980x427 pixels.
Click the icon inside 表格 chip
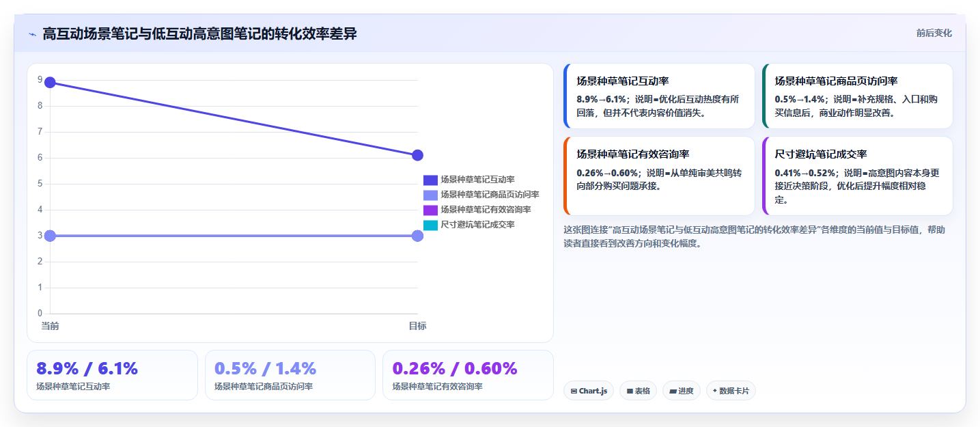[x=630, y=391]
